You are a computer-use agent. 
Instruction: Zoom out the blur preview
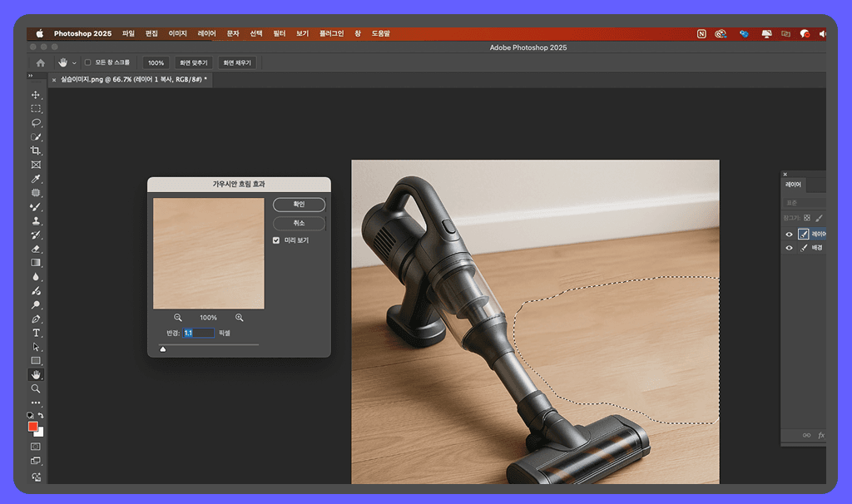click(178, 318)
